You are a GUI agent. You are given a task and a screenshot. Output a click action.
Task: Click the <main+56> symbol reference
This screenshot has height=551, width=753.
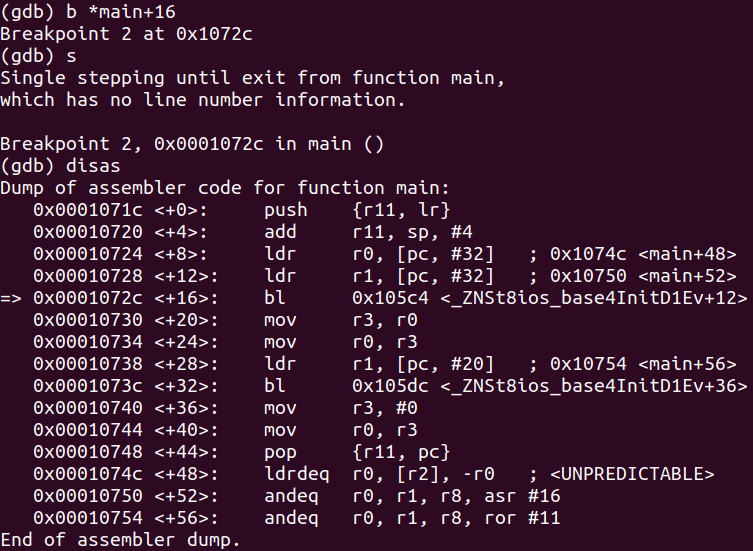[x=687, y=364]
